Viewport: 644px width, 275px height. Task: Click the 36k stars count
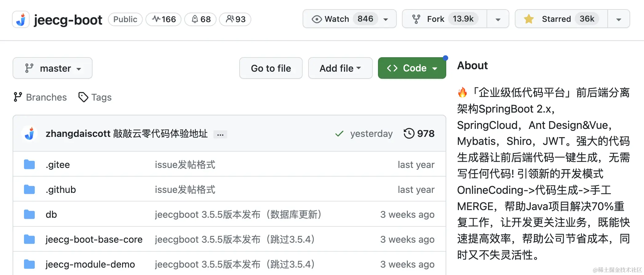(587, 19)
